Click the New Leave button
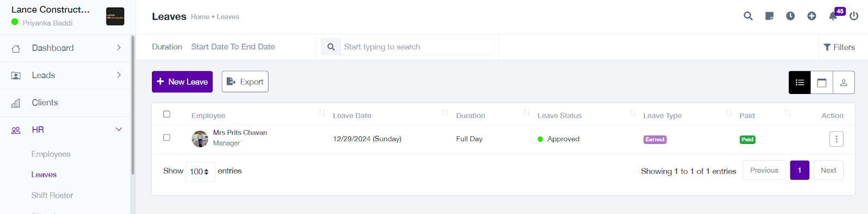 (x=182, y=82)
